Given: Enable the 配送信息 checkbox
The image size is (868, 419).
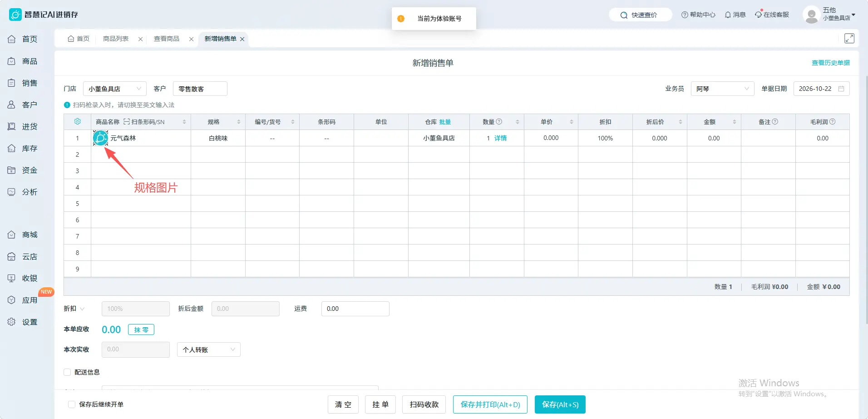Looking at the screenshot, I should click(67, 372).
